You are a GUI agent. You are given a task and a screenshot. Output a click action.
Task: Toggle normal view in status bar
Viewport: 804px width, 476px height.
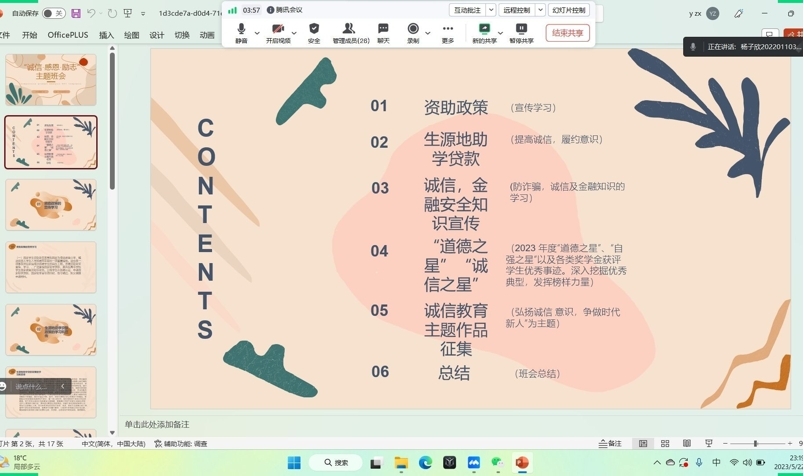coord(643,443)
